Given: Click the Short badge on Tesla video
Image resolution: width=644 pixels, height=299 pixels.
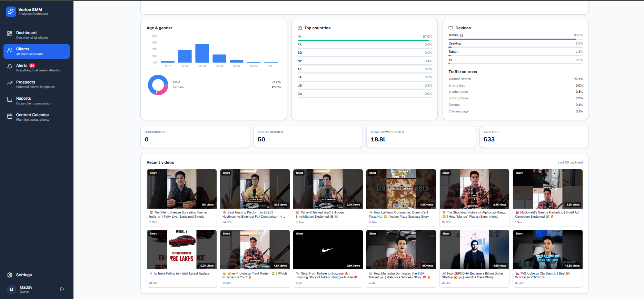Looking at the screenshot, I should click(x=153, y=234).
